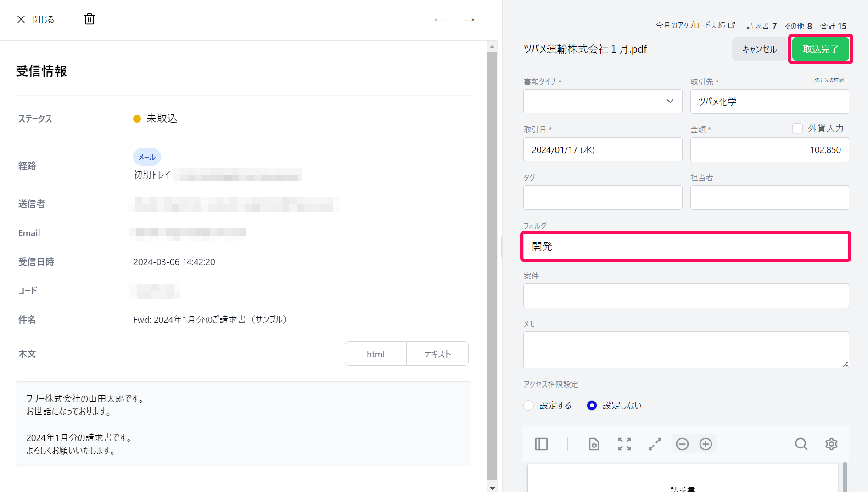Viewport: 868px width, 492px height.
Task: Click the subject text Fwd: 2024年1月分のご請求書
Action: tap(210, 319)
